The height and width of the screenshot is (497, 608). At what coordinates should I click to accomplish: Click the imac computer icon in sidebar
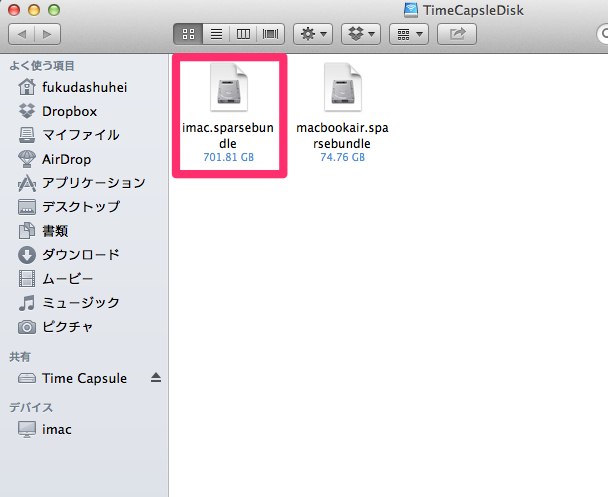tap(27, 429)
